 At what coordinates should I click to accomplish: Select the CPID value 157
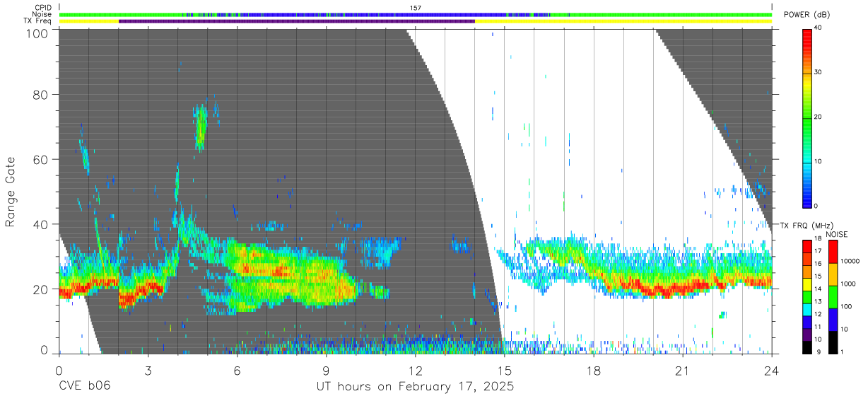tap(415, 8)
